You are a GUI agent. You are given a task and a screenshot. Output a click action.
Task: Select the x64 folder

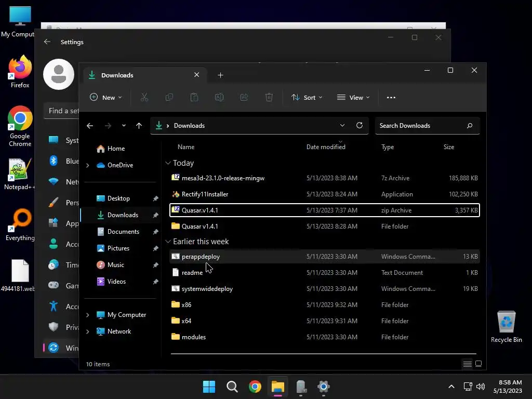click(x=324, y=321)
